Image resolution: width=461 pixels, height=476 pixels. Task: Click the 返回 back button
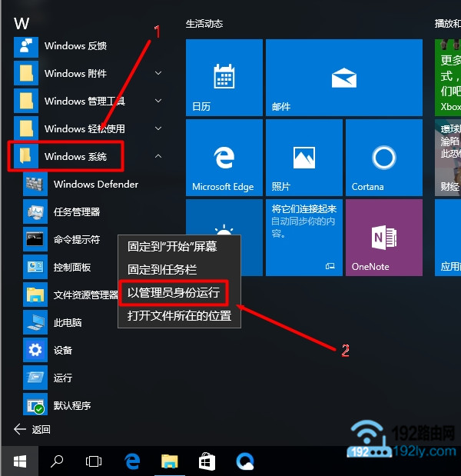coord(32,429)
